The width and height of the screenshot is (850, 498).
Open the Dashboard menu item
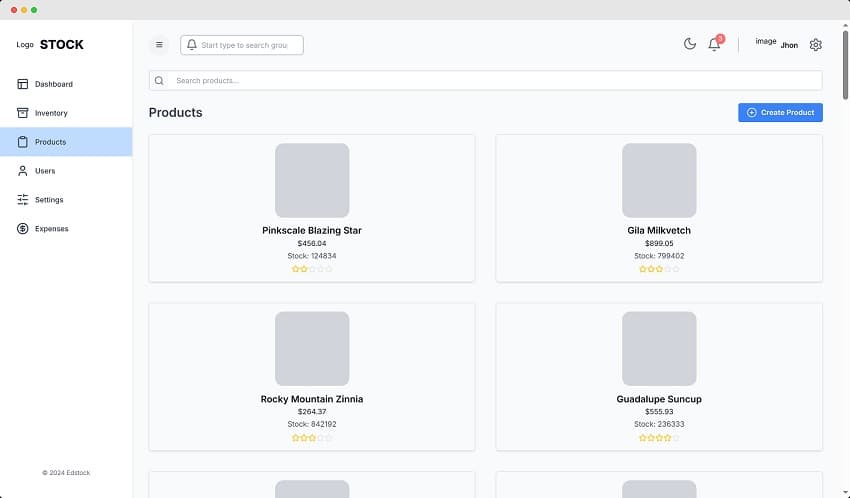pyautogui.click(x=66, y=84)
